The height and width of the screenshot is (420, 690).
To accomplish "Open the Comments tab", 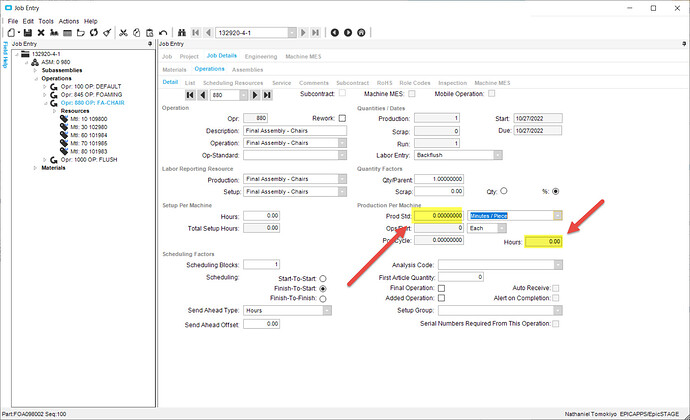I will (314, 83).
